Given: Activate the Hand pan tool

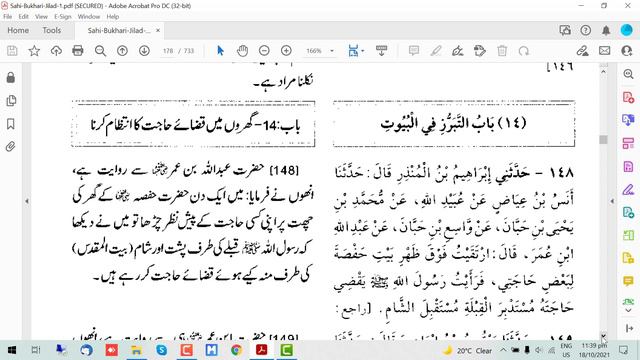Looking at the screenshot, I should (242, 51).
